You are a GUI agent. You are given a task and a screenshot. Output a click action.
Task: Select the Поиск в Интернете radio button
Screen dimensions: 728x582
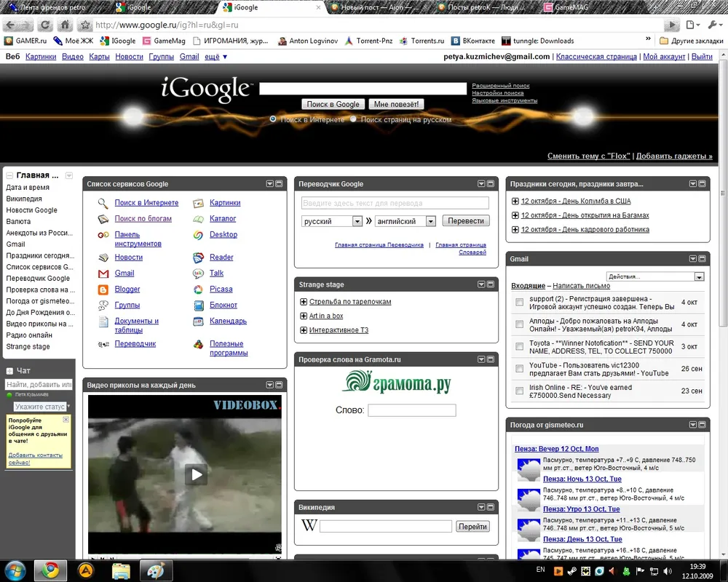(x=273, y=119)
